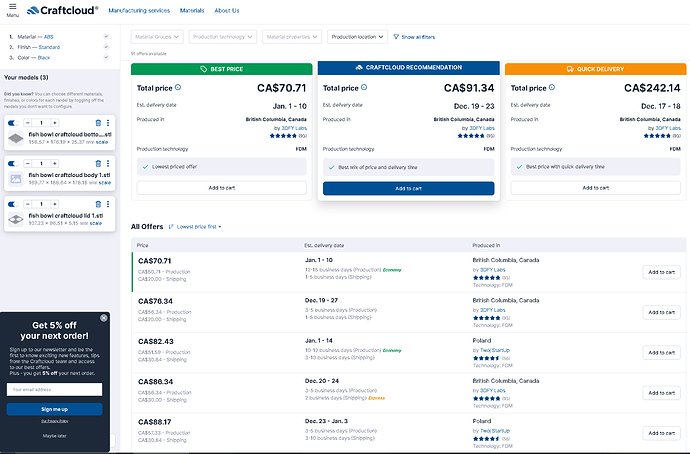The height and width of the screenshot is (454, 690).
Task: Decrease quantity of body 1.stl model
Action: click(28, 164)
